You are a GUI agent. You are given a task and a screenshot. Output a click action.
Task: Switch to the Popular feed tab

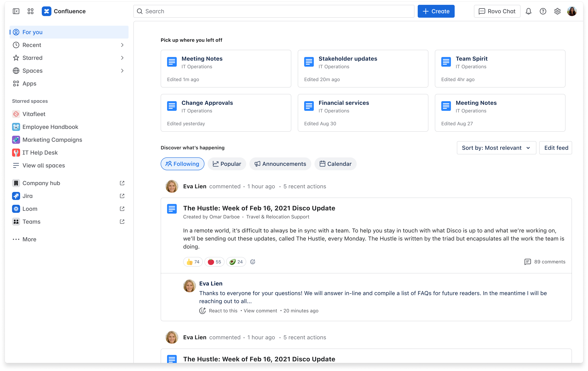click(227, 164)
